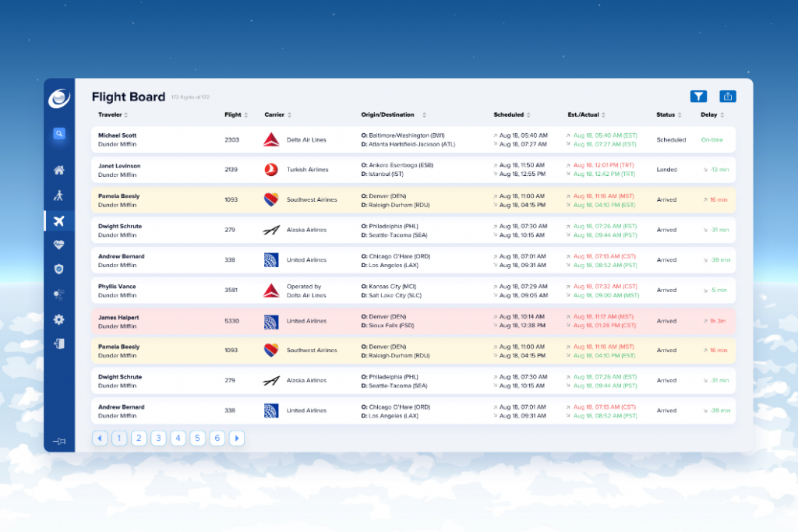
Task: Go to page 2 in the pagination
Action: [x=139, y=438]
